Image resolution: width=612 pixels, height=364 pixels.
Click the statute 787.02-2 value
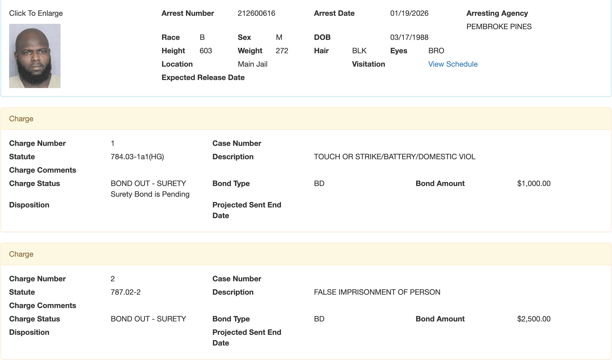pos(125,292)
